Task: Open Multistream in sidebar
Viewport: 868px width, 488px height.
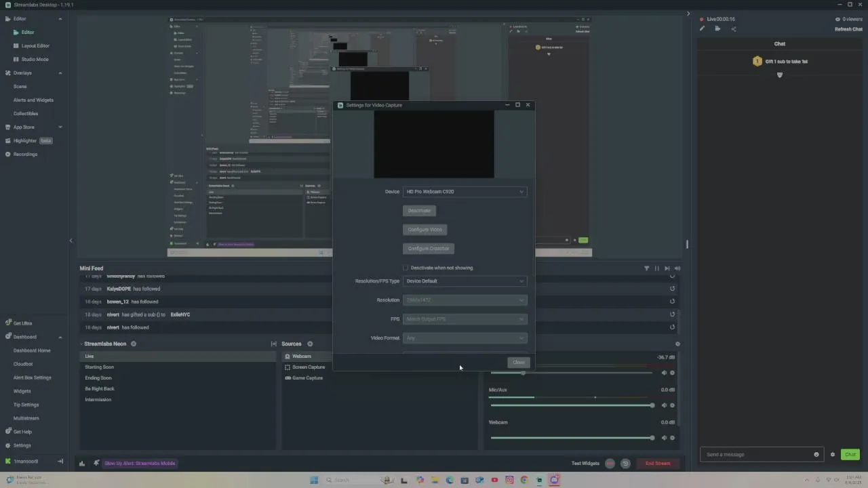Action: [26, 418]
